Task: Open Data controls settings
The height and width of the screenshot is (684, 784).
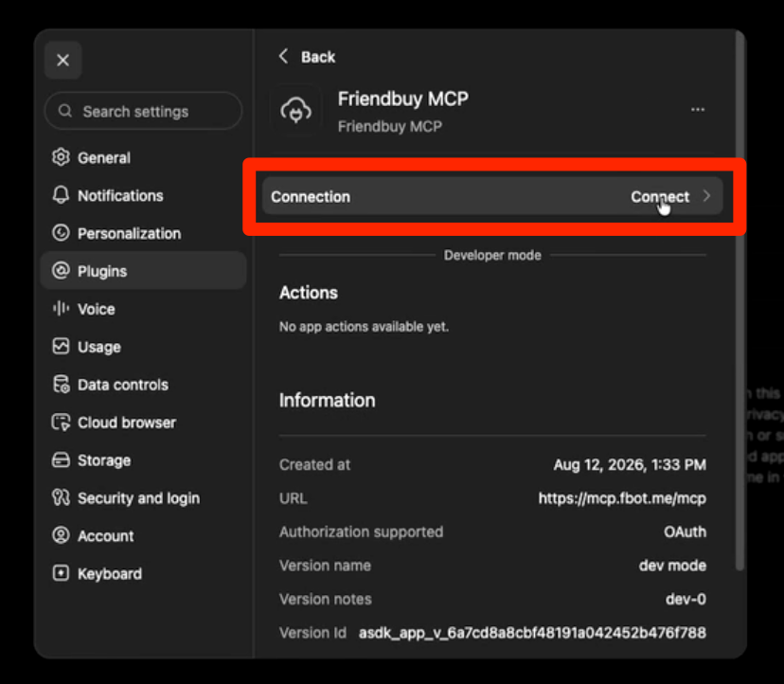Action: point(143,385)
